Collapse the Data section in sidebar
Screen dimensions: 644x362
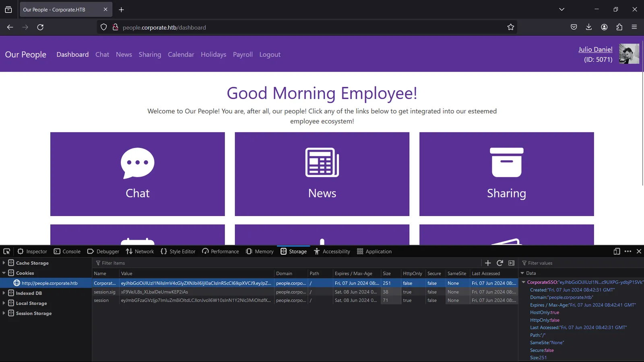pyautogui.click(x=522, y=273)
